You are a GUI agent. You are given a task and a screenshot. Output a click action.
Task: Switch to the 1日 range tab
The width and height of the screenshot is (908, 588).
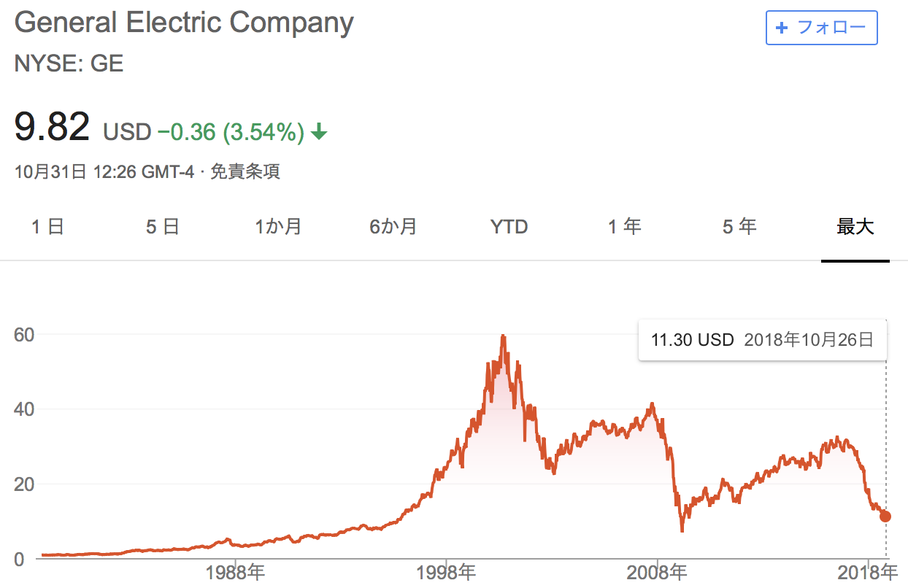point(48,227)
